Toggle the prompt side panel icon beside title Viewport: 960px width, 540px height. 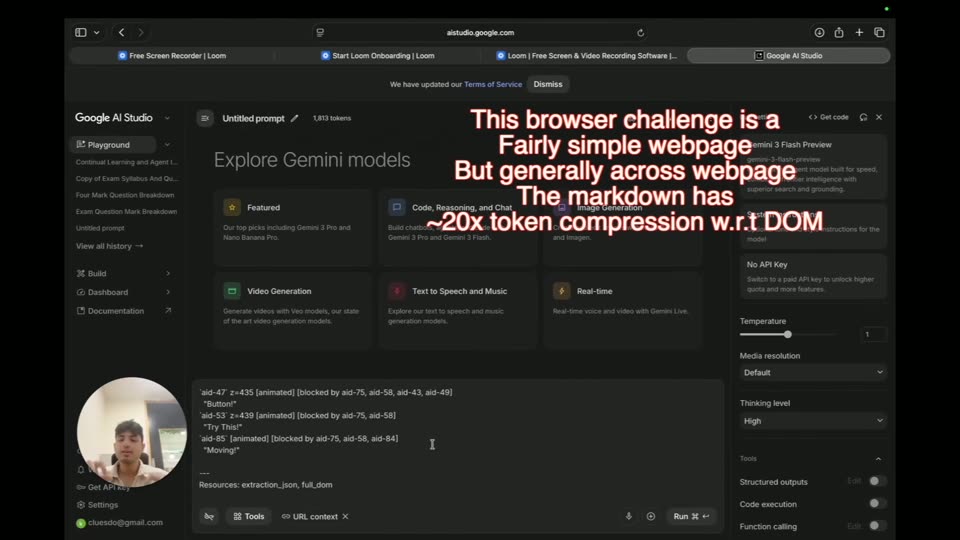(x=205, y=118)
